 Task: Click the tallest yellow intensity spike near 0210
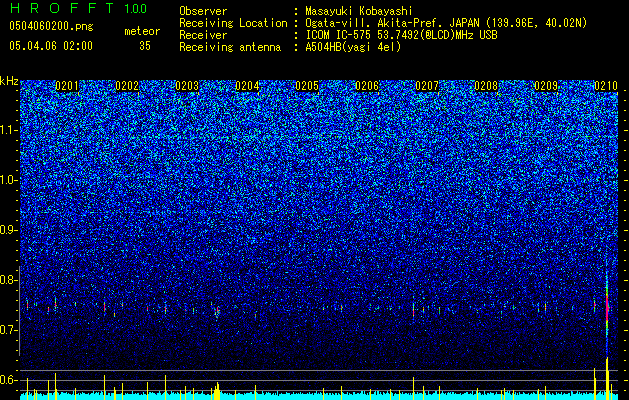pos(607,378)
